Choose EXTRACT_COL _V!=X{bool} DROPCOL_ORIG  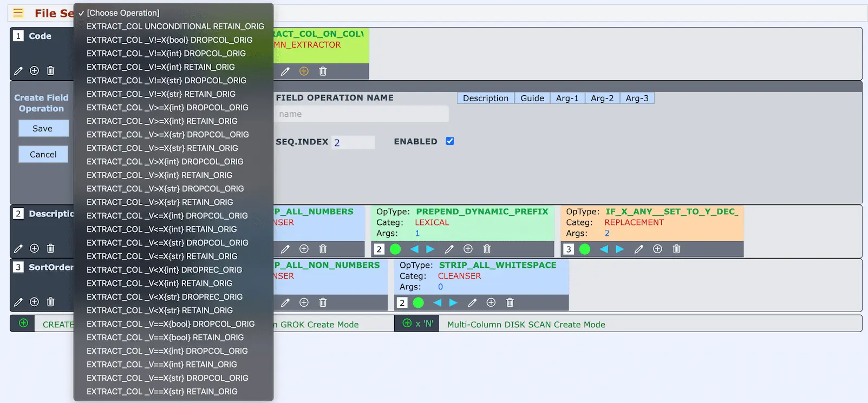pyautogui.click(x=173, y=39)
